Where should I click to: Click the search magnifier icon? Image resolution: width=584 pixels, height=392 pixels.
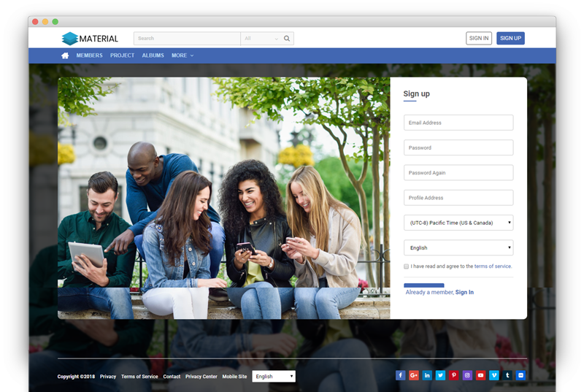click(x=287, y=39)
